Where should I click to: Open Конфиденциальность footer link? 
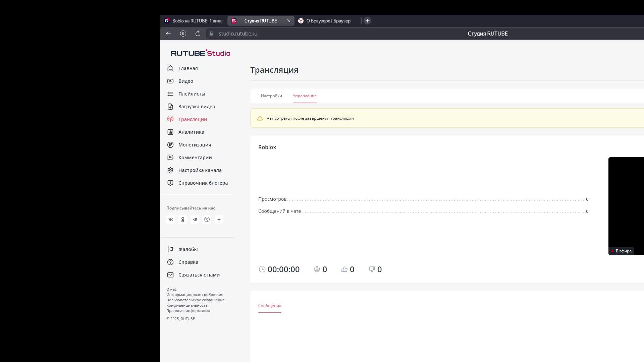(x=187, y=305)
